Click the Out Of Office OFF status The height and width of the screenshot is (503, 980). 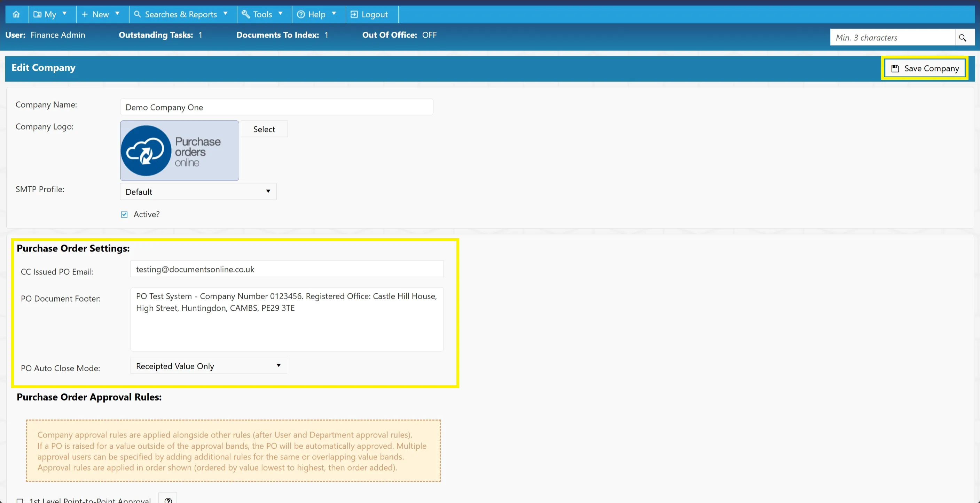point(429,35)
